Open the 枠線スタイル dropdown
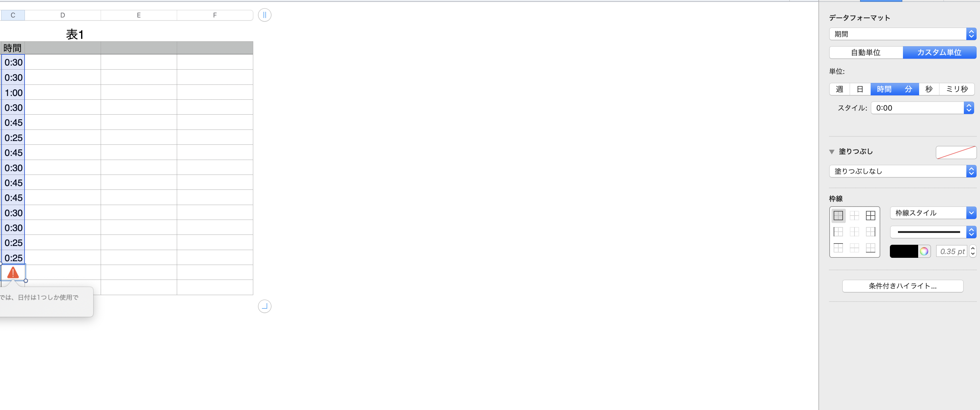 coord(933,213)
